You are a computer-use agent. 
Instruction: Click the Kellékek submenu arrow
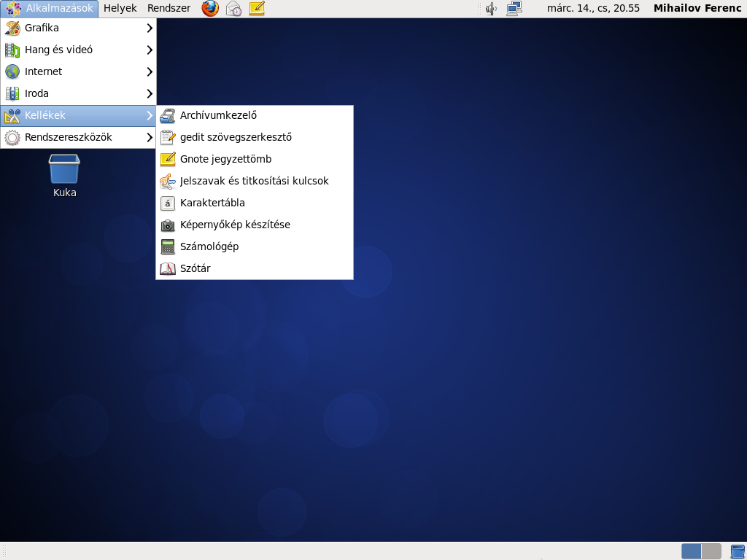(x=149, y=116)
